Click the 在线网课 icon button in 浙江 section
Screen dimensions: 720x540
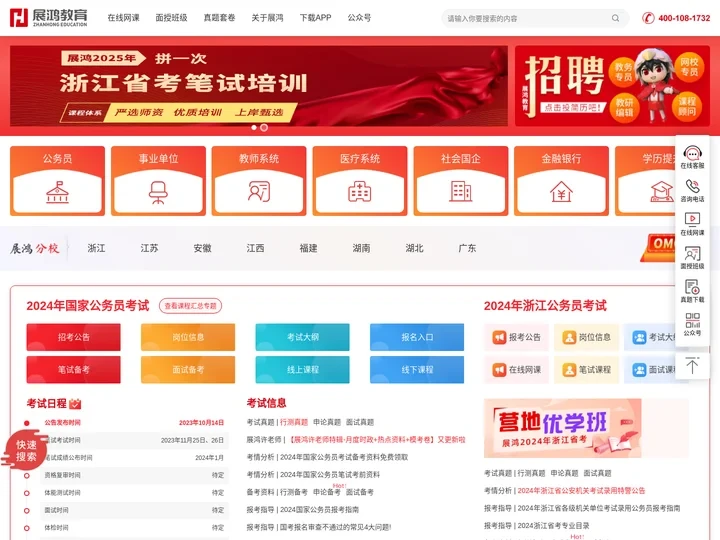pyautogui.click(x=517, y=370)
